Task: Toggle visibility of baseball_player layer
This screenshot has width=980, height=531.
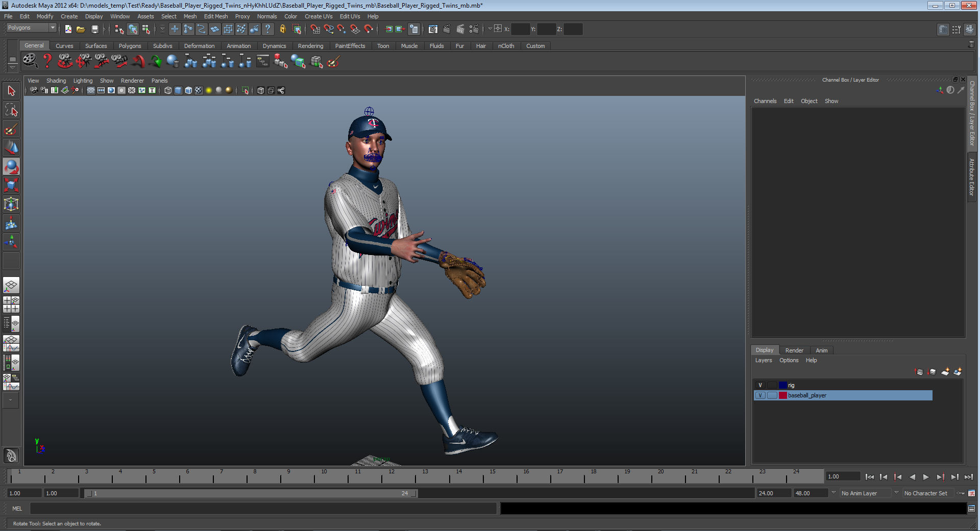Action: pos(760,395)
